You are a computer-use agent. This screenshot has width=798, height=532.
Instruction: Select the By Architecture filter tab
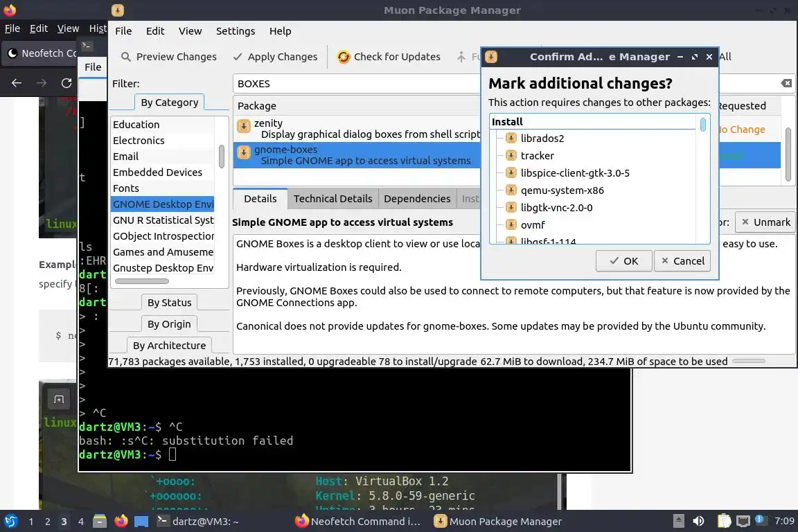point(170,345)
